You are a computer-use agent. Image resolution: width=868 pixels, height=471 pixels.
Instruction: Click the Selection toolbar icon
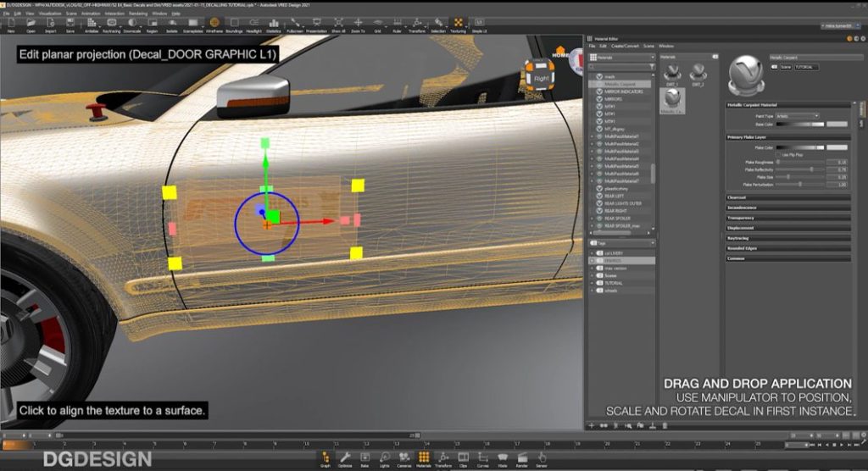click(x=438, y=25)
